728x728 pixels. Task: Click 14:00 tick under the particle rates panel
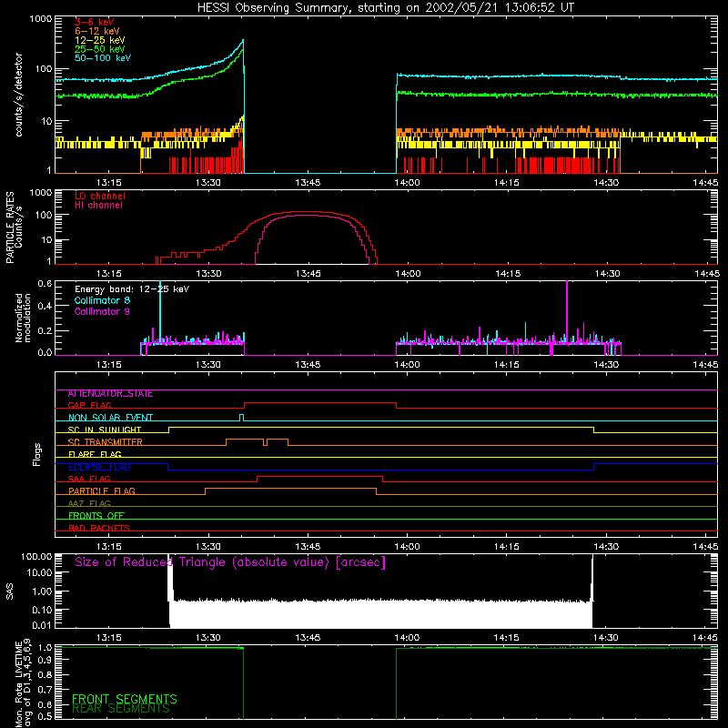pyautogui.click(x=408, y=274)
